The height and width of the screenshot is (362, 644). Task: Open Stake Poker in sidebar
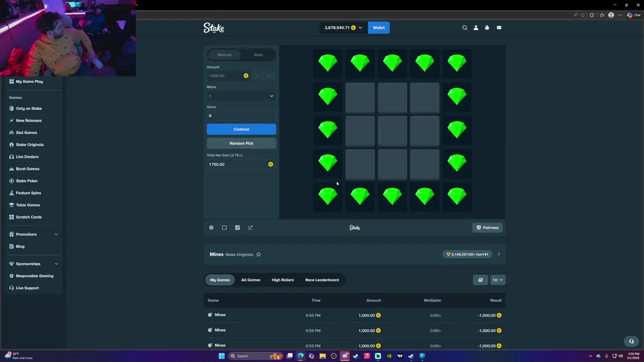[x=27, y=181]
